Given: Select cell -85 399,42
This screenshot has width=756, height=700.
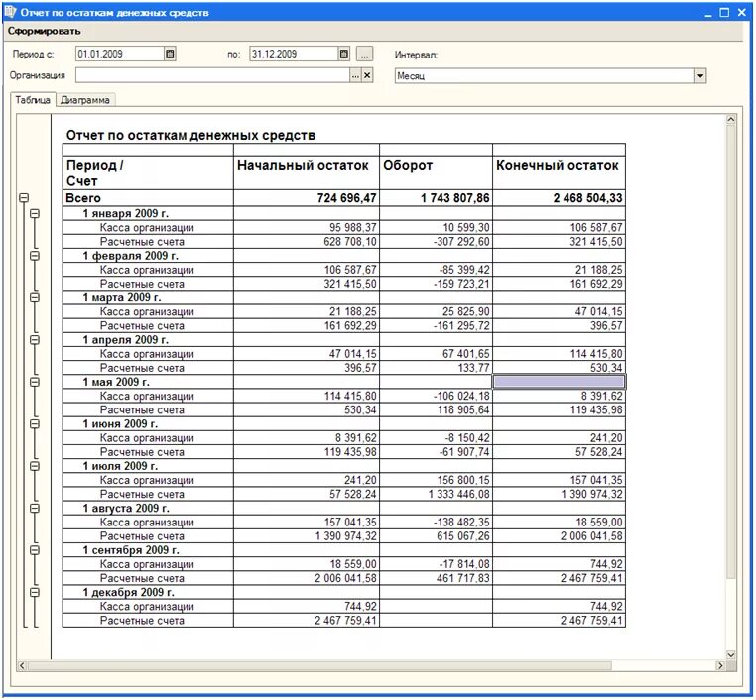Looking at the screenshot, I should [436, 270].
